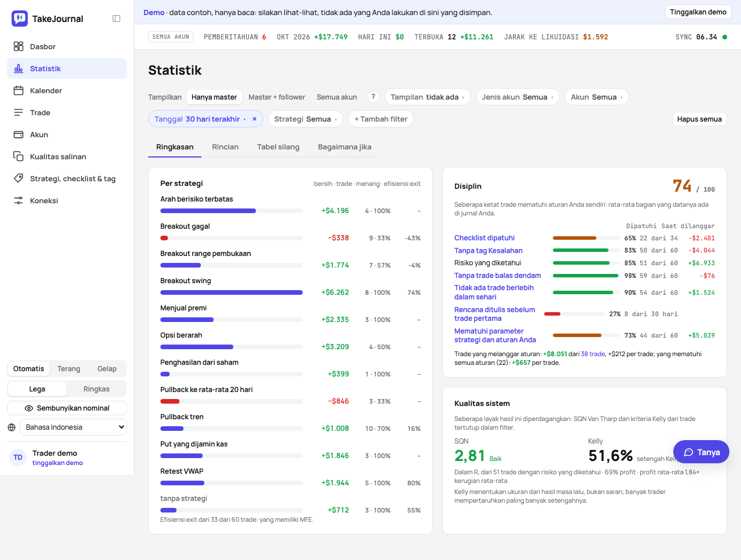Select Lega density option
741x560 pixels.
37,389
